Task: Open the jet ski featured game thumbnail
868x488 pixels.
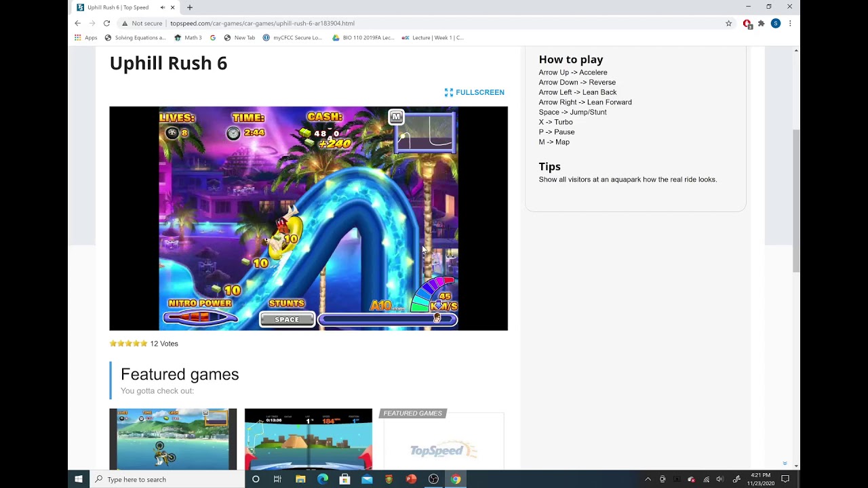Action: [x=173, y=439]
